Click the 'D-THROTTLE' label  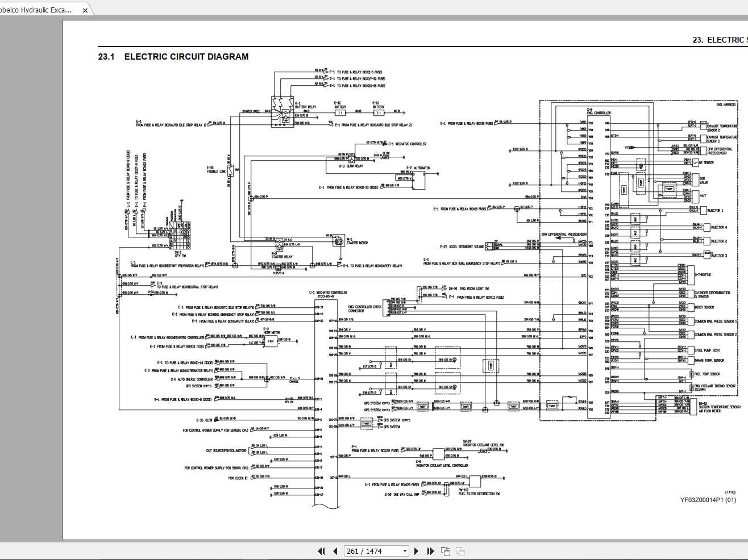coord(703,275)
